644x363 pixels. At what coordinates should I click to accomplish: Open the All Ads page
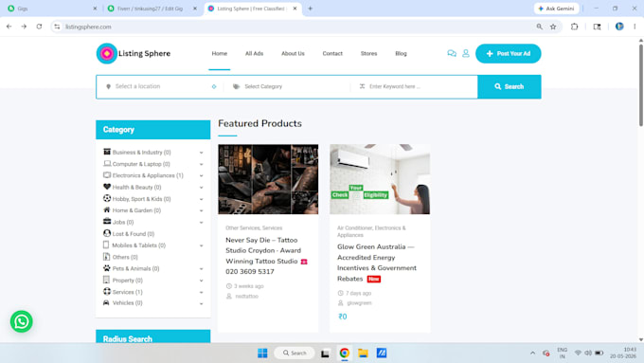(x=254, y=53)
